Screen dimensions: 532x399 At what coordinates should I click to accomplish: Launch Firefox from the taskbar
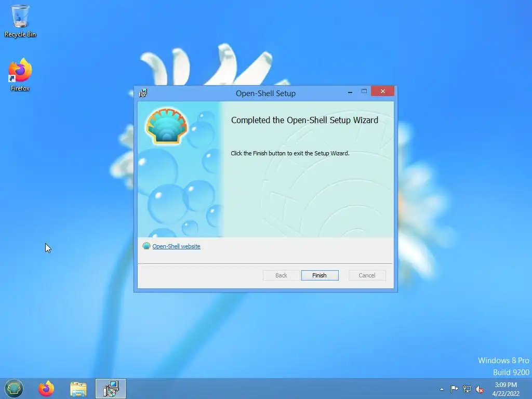(x=46, y=389)
